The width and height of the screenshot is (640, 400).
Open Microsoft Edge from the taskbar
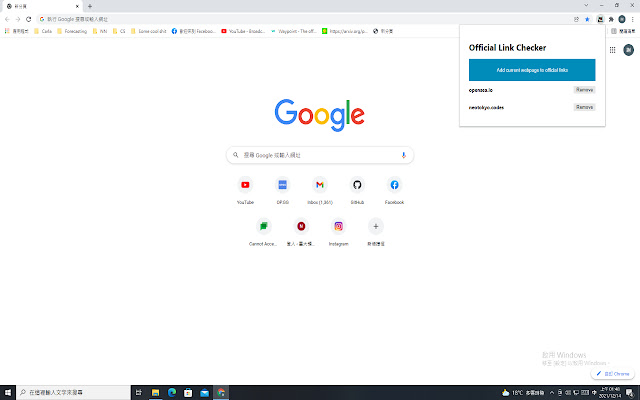point(172,393)
